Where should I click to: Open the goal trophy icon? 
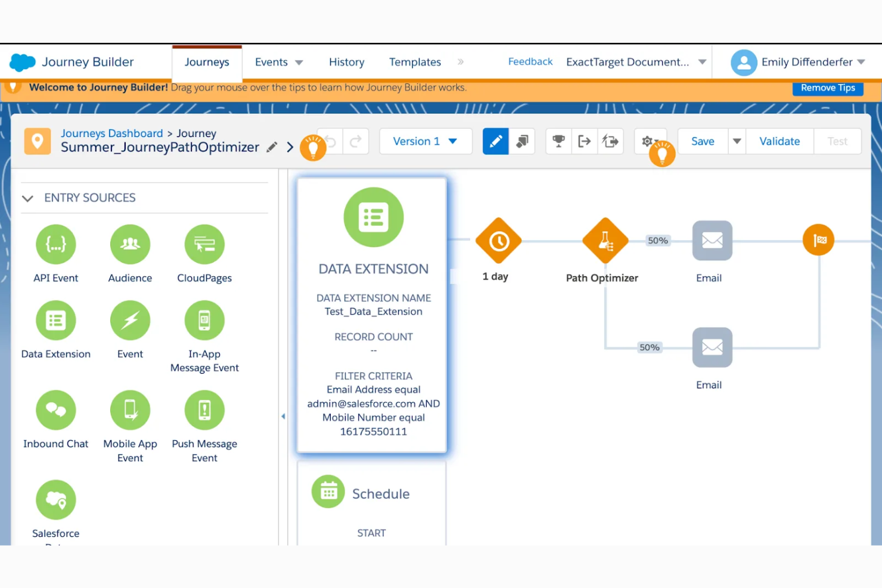tap(559, 142)
